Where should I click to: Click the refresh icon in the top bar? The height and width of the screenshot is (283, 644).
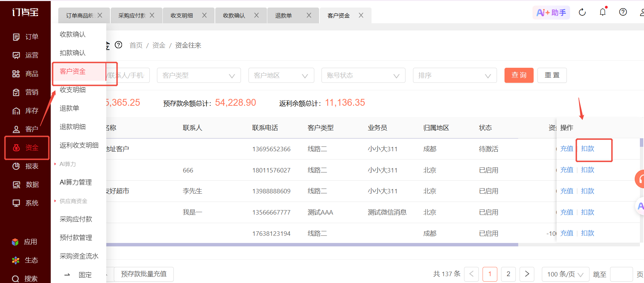(x=582, y=12)
